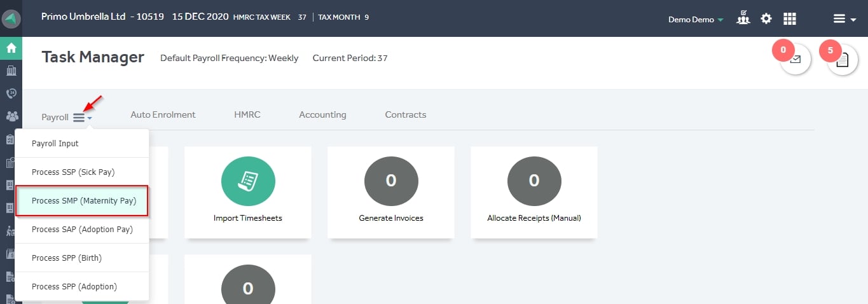The height and width of the screenshot is (304, 868).
Task: Open the people group sidebar icon
Action: 11,116
